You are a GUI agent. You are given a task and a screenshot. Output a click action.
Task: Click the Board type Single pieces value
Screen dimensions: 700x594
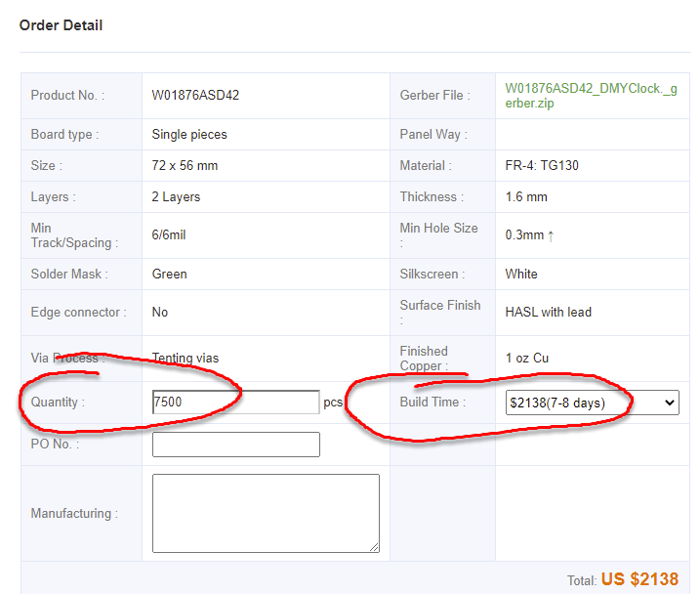[189, 135]
